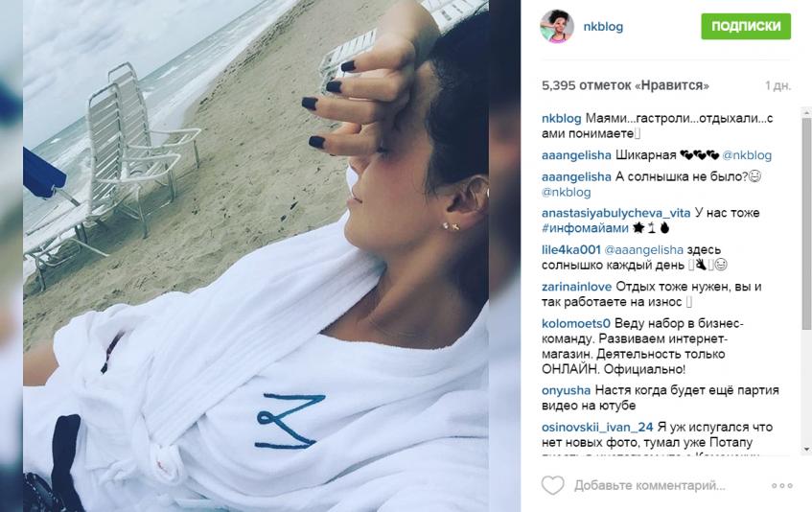
Task: Click the @nkblog mention after Шикарная
Action: [747, 155]
